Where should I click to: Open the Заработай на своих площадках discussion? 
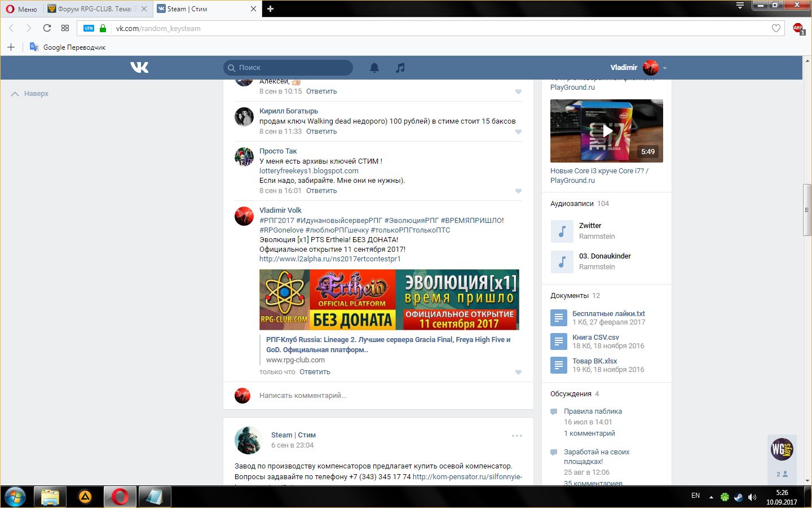(x=597, y=457)
